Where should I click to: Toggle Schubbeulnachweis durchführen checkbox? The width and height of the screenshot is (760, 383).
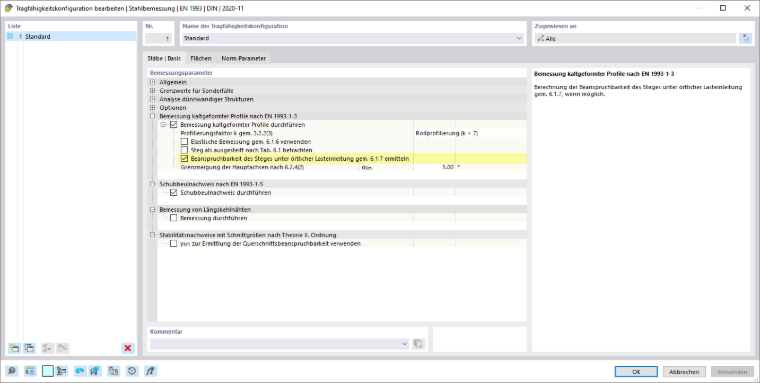pos(174,192)
